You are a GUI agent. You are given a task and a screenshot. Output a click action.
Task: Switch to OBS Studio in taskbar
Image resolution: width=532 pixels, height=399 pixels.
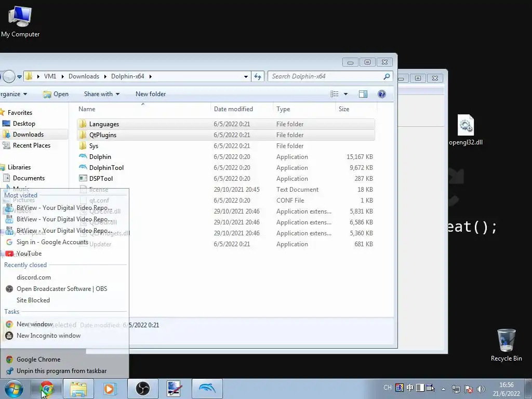tap(142, 389)
